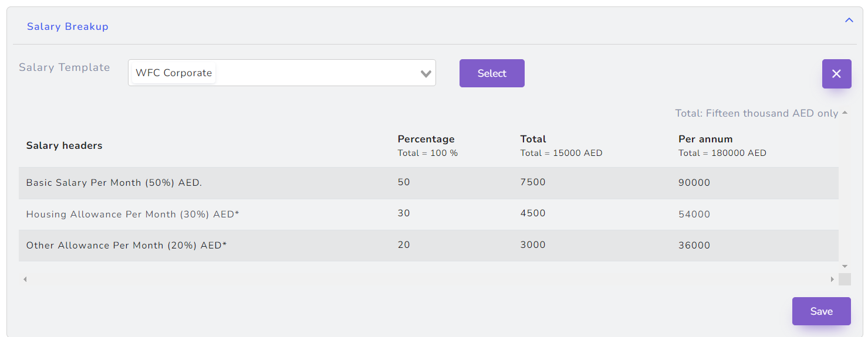This screenshot has width=868, height=337.
Task: Click the Salary Breakup section title
Action: point(67,26)
